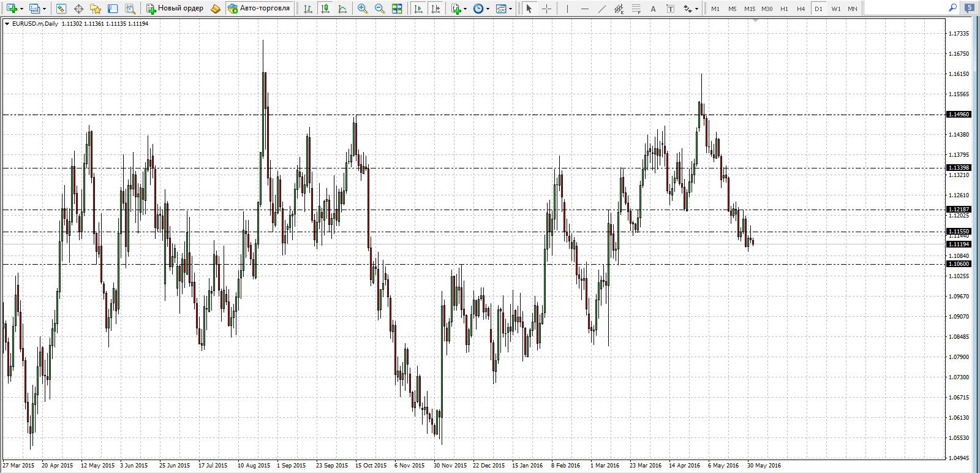The width and height of the screenshot is (980, 473).
Task: Open the indicators list icon
Action: (456, 9)
